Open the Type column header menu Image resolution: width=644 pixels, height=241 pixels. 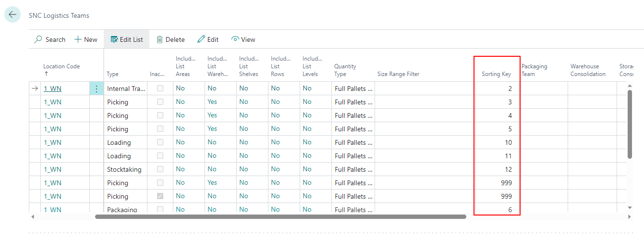point(113,74)
